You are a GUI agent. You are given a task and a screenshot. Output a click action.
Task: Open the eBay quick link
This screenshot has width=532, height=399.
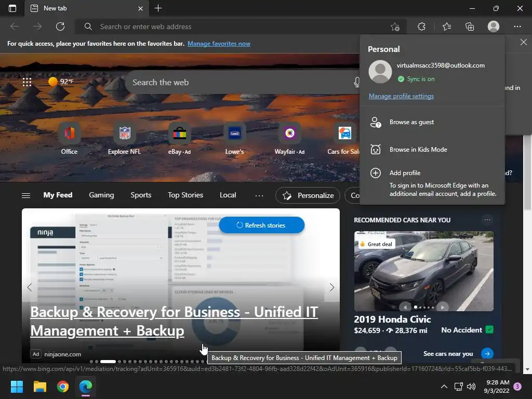[179, 139]
